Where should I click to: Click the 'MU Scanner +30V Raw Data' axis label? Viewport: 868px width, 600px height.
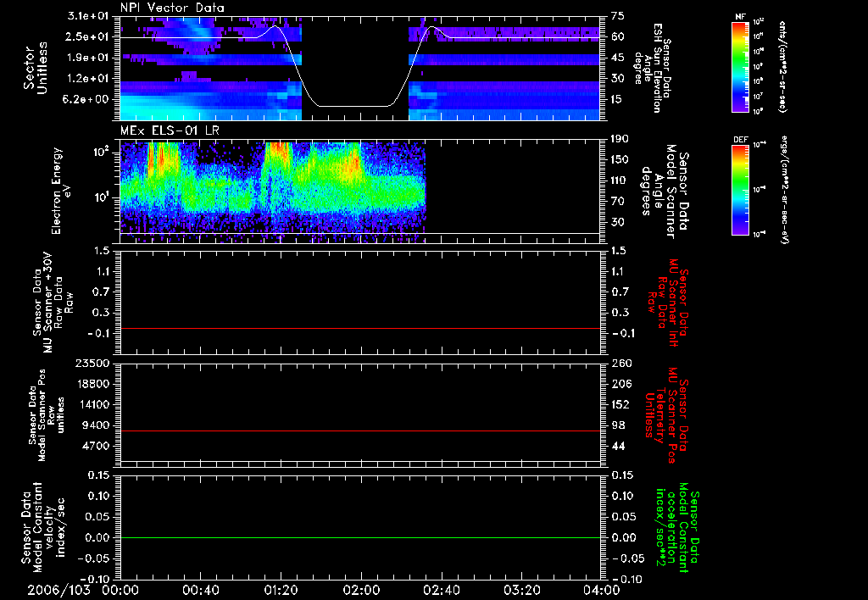[53, 303]
